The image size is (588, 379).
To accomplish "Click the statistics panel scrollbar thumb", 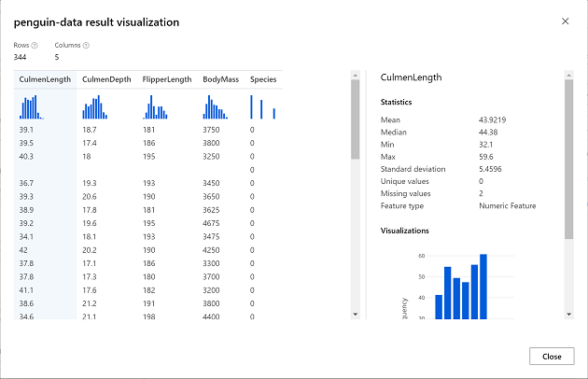I will (x=569, y=159).
